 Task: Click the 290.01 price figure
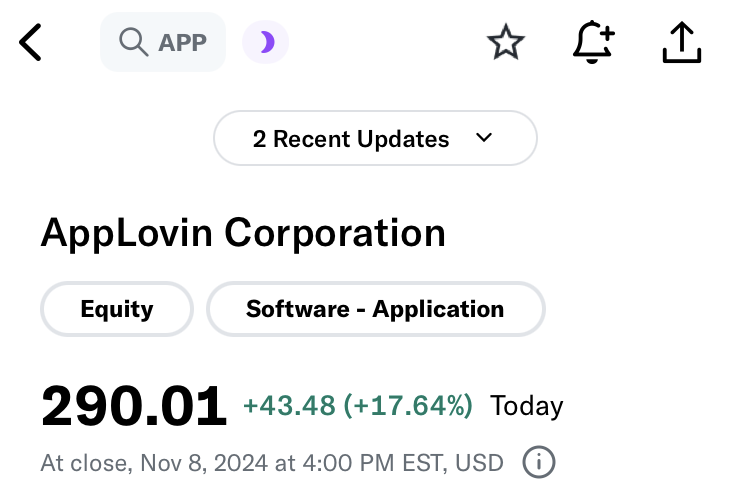134,406
